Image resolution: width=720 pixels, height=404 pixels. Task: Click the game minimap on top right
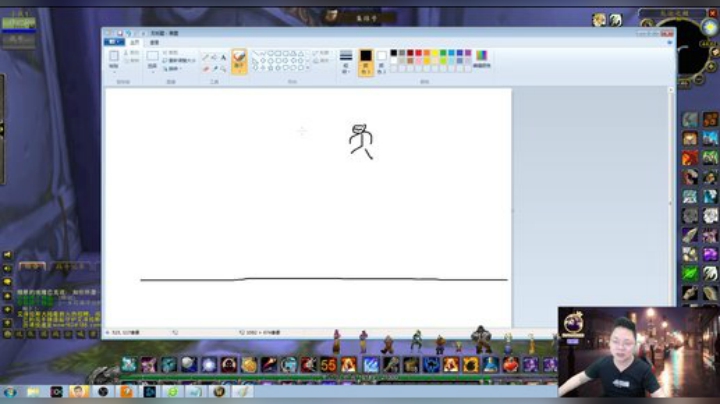click(692, 50)
